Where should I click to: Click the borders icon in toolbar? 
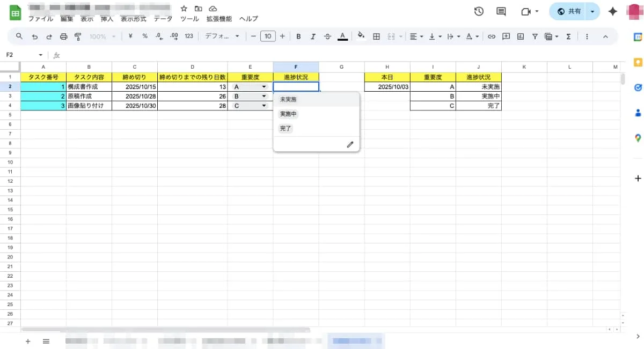[x=376, y=36]
